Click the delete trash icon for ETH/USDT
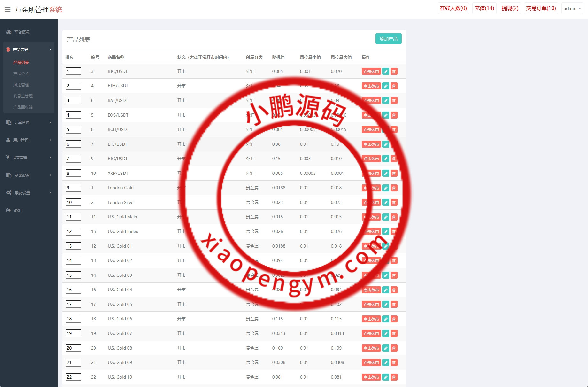Image resolution: width=588 pixels, height=387 pixels. click(394, 86)
